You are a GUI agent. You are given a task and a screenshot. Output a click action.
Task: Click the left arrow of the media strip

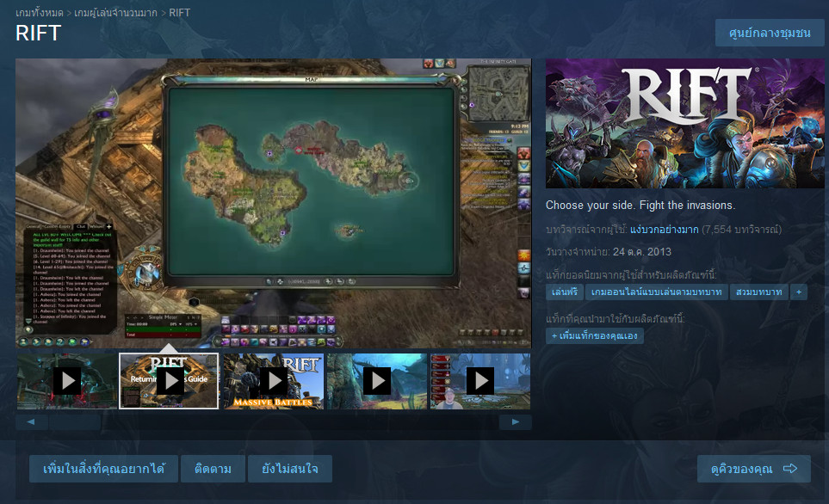click(x=31, y=421)
